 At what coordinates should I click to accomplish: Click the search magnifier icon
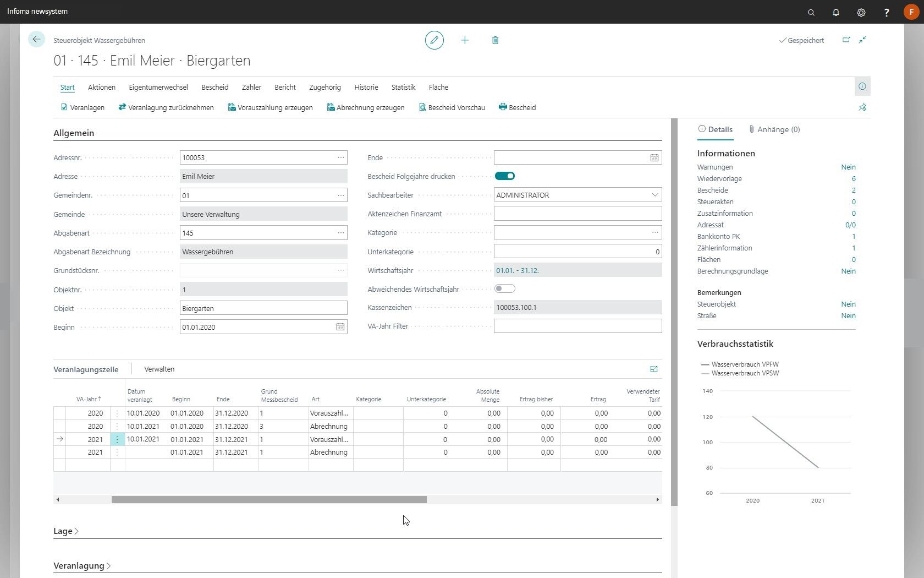tap(811, 12)
